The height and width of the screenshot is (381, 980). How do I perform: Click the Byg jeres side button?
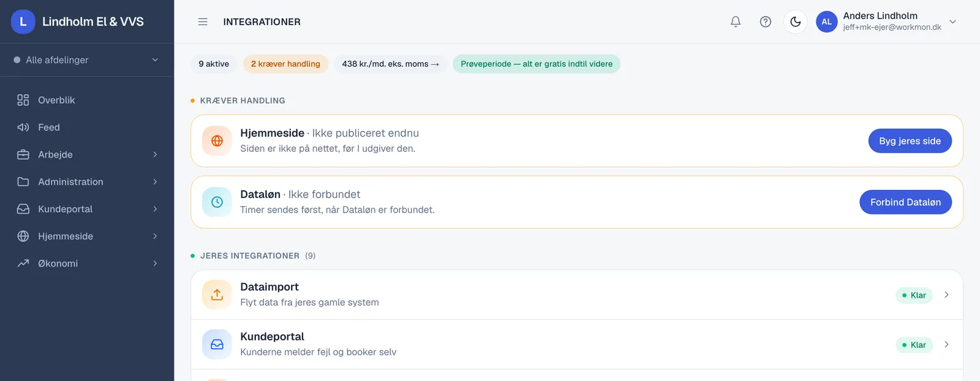(910, 141)
